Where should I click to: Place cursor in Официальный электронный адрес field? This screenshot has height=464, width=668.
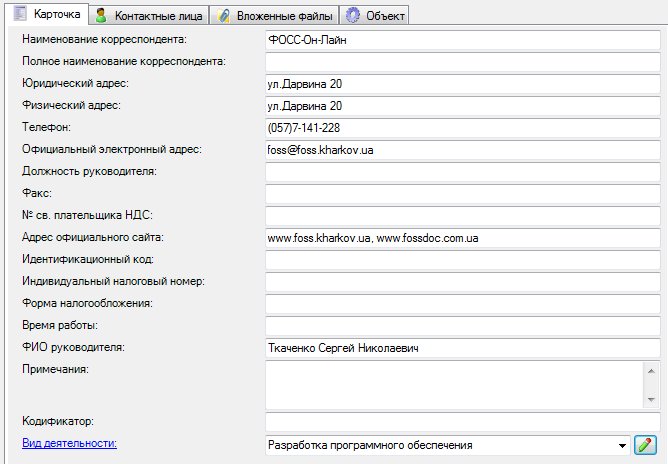462,150
